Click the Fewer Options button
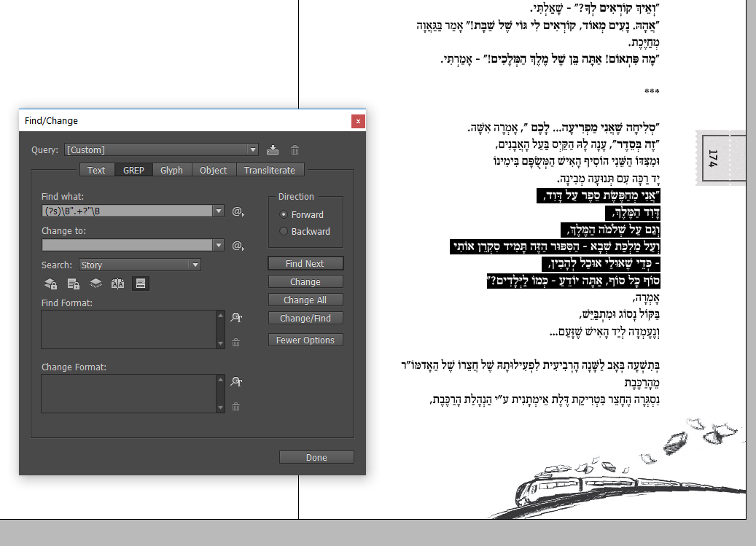 click(305, 340)
